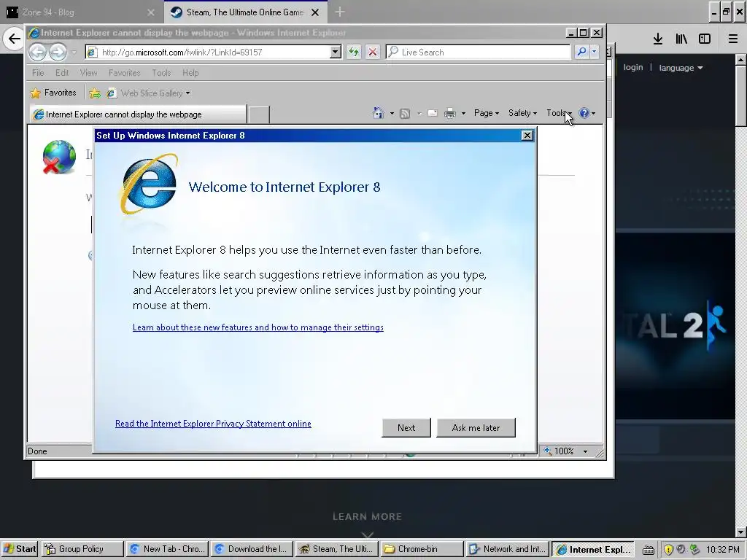Click the keyboard icon in system tray
This screenshot has height=560, width=747.
point(648,550)
